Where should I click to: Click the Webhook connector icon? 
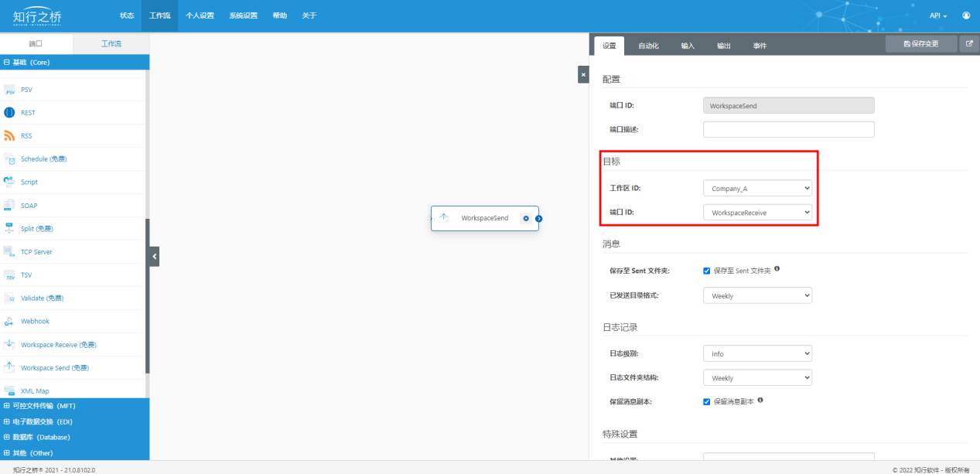pyautogui.click(x=9, y=322)
